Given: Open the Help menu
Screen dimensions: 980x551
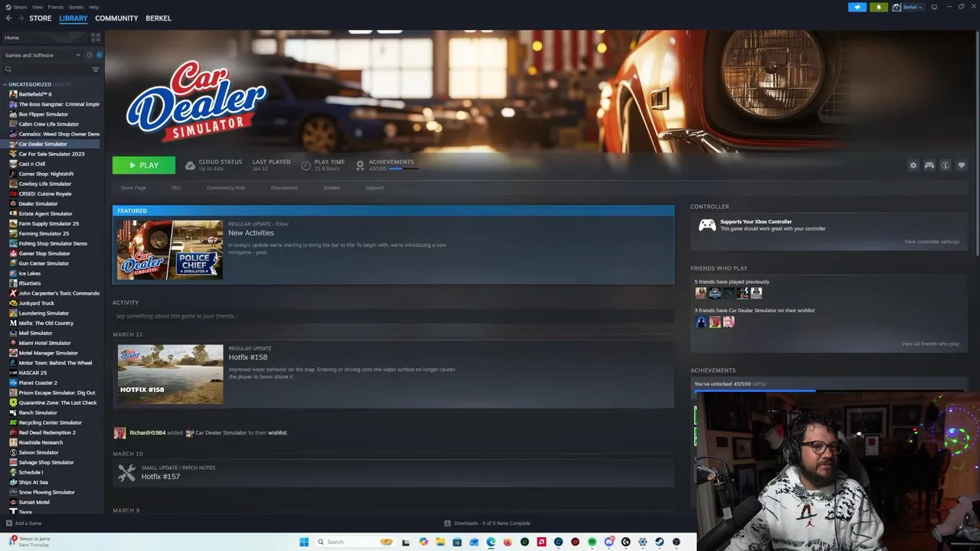Looking at the screenshot, I should [93, 7].
